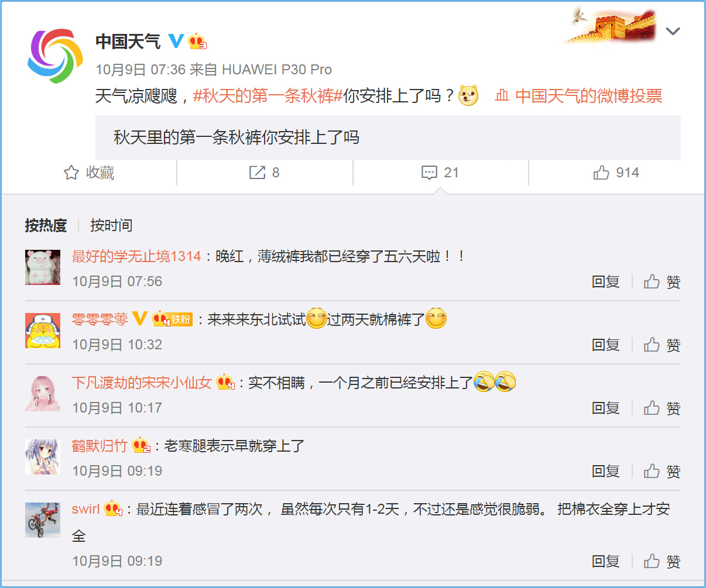Sort comments by 按热度
706x588 pixels.
coord(46,225)
